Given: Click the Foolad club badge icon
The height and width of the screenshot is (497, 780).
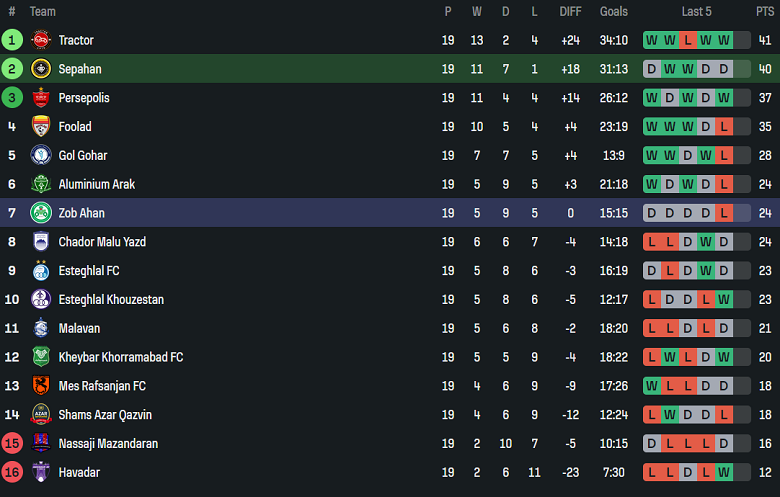Looking at the screenshot, I should (41, 127).
